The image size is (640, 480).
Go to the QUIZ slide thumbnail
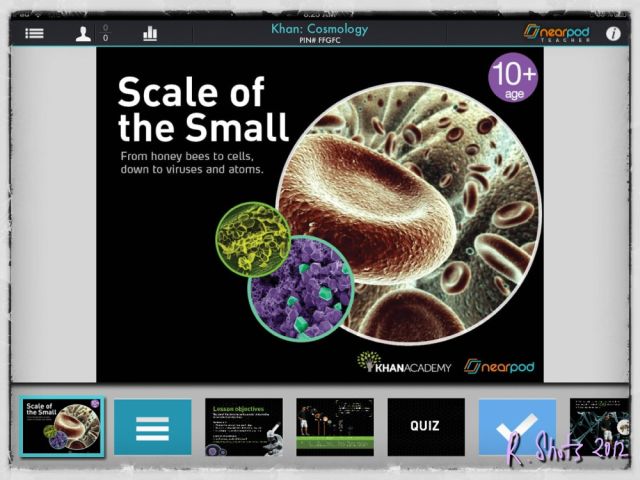(425, 427)
